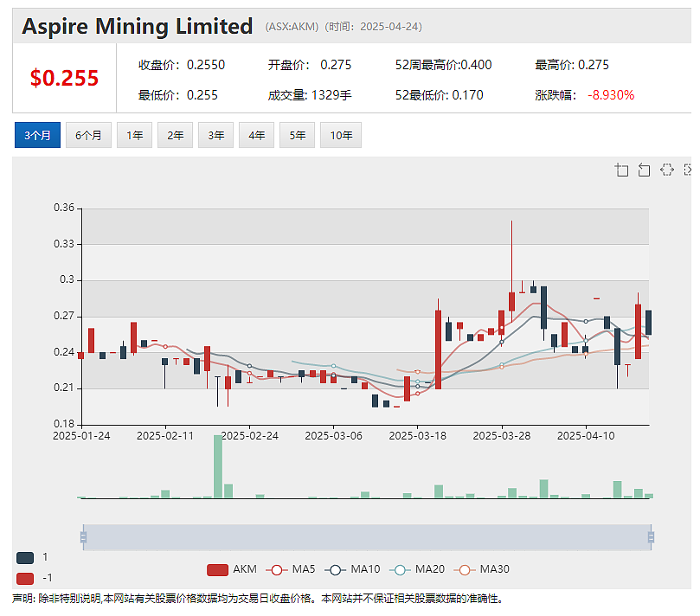View the 10年 price history

click(341, 135)
